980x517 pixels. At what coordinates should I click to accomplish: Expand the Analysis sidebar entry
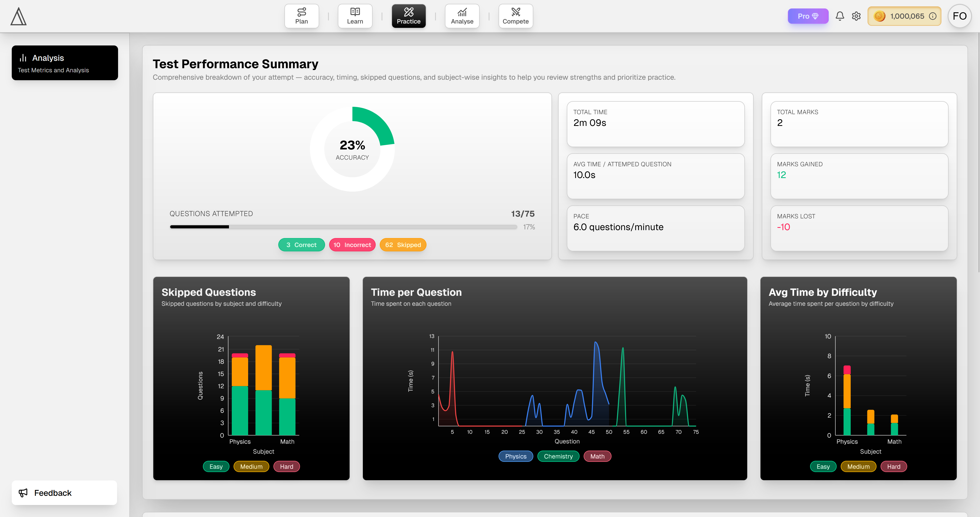(65, 62)
